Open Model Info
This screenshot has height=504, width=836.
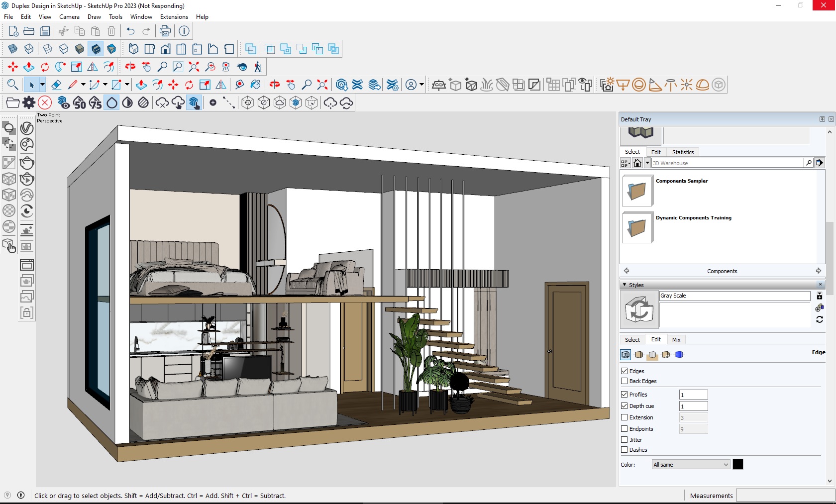pyautogui.click(x=184, y=31)
